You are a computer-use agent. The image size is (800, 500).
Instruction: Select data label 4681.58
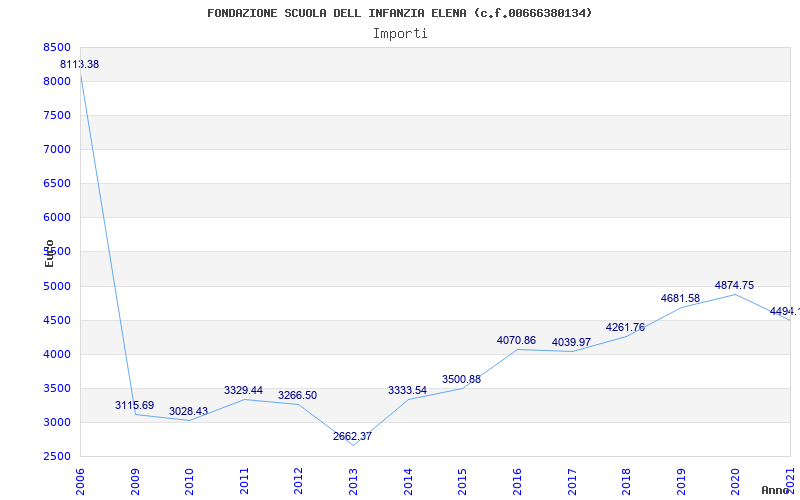click(x=680, y=298)
